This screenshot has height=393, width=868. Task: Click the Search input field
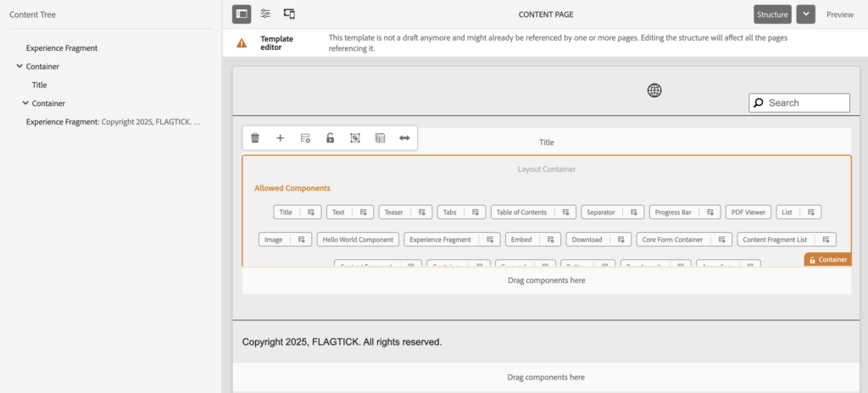pos(805,102)
